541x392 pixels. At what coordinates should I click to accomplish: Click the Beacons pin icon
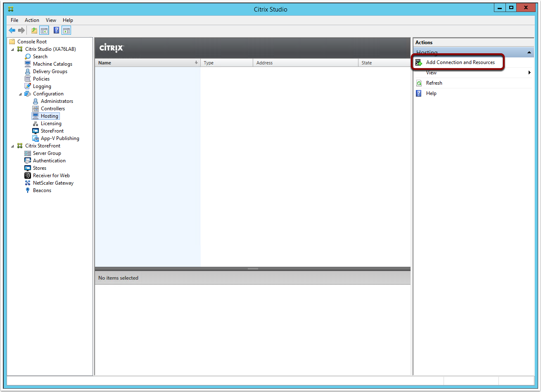click(x=28, y=190)
